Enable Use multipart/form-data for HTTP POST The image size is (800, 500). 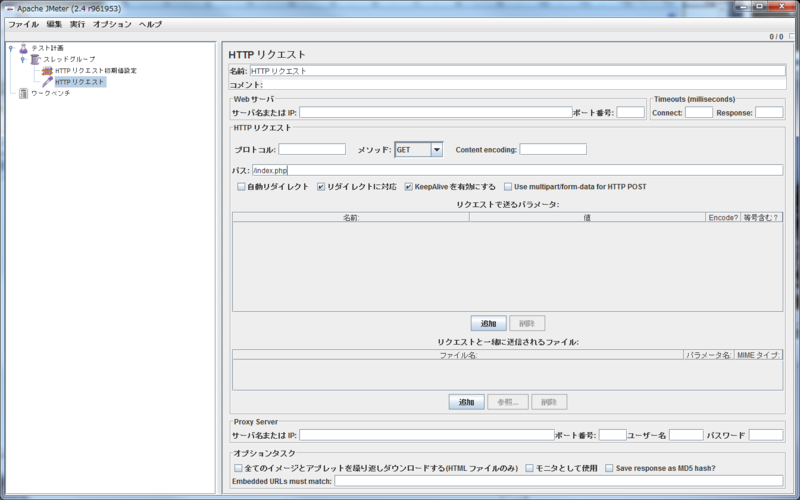pyautogui.click(x=508, y=187)
